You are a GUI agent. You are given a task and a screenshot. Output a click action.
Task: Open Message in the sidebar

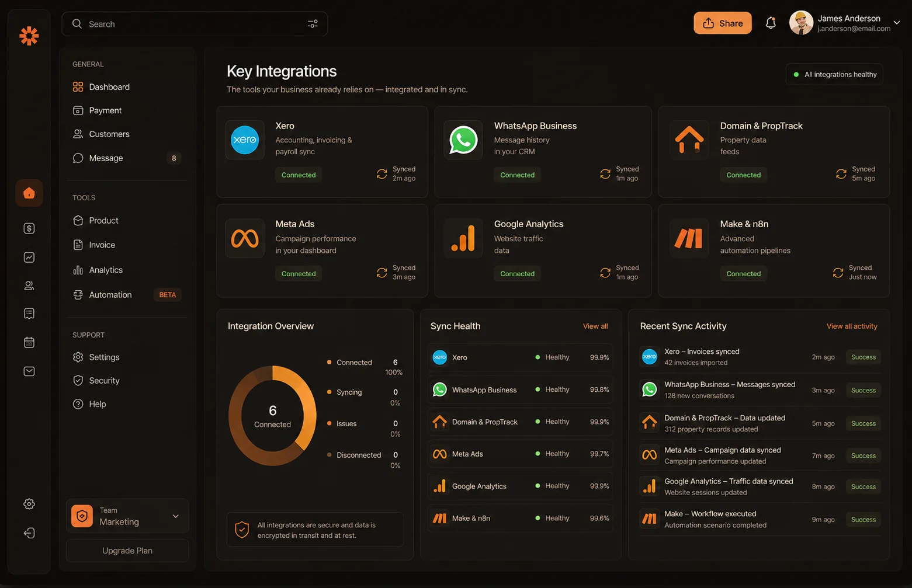coord(127,158)
